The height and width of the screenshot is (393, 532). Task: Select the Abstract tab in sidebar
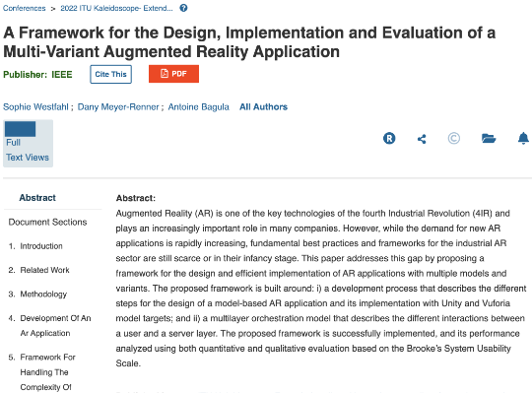pos(37,198)
